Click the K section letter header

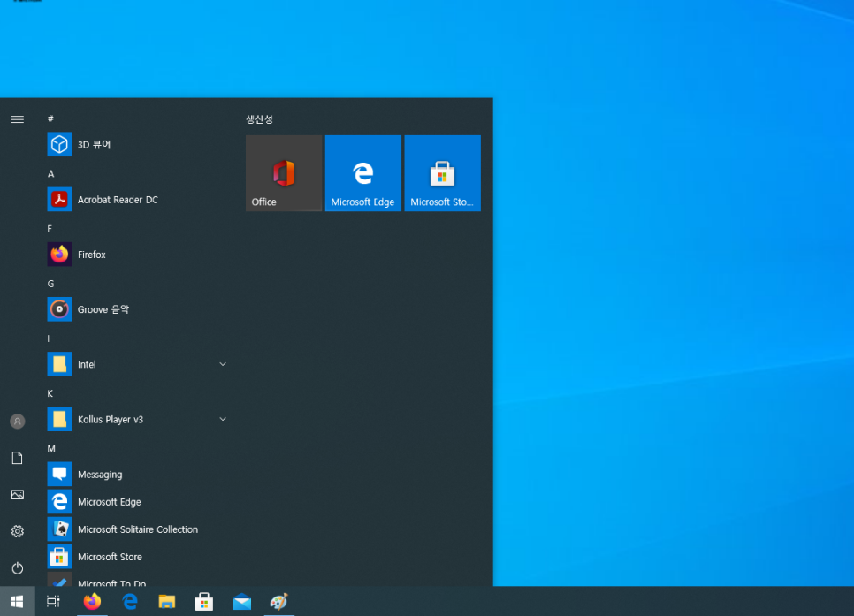click(50, 393)
